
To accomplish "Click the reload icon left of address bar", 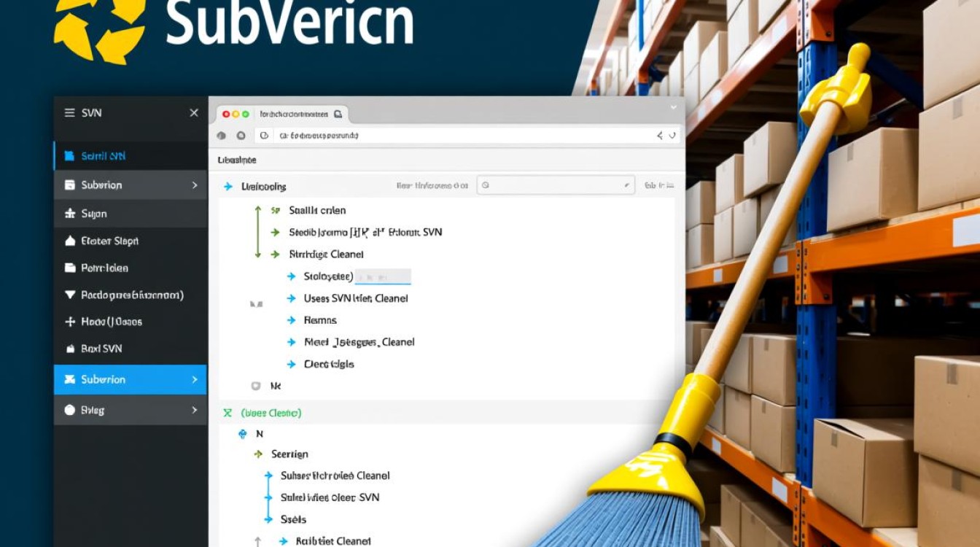I will tap(241, 136).
